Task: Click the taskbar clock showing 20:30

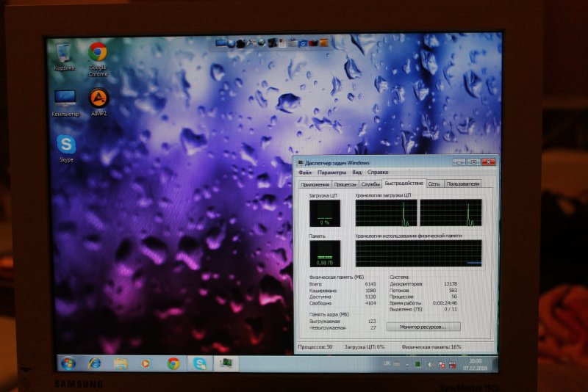Action: click(x=476, y=364)
